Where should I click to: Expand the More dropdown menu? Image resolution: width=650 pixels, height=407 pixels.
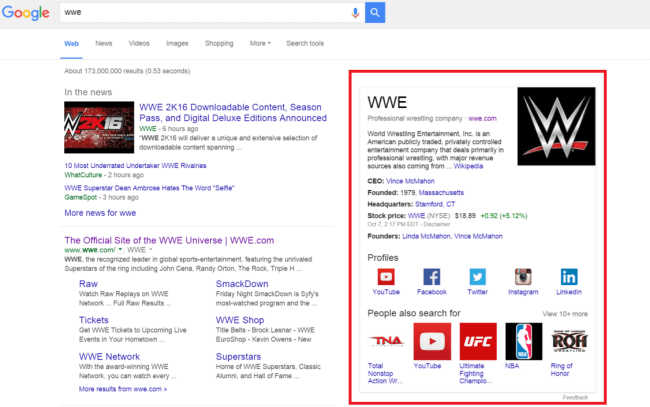pyautogui.click(x=260, y=44)
